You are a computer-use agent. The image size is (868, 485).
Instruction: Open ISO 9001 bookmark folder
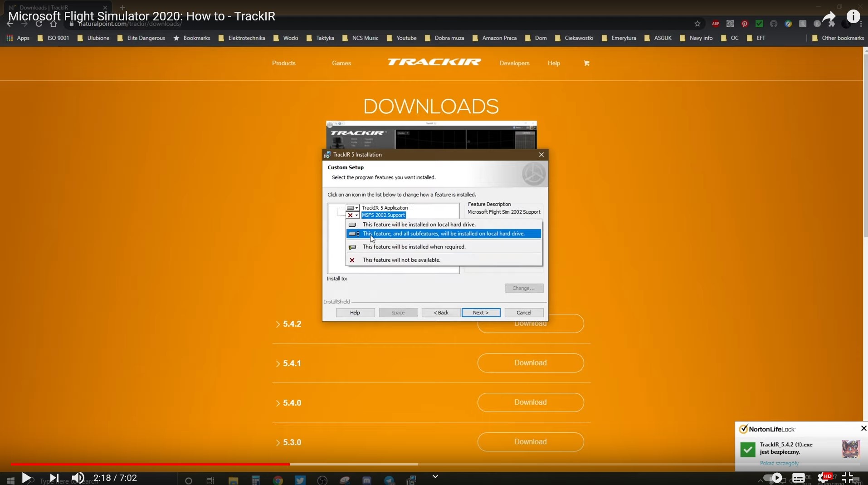coord(53,38)
